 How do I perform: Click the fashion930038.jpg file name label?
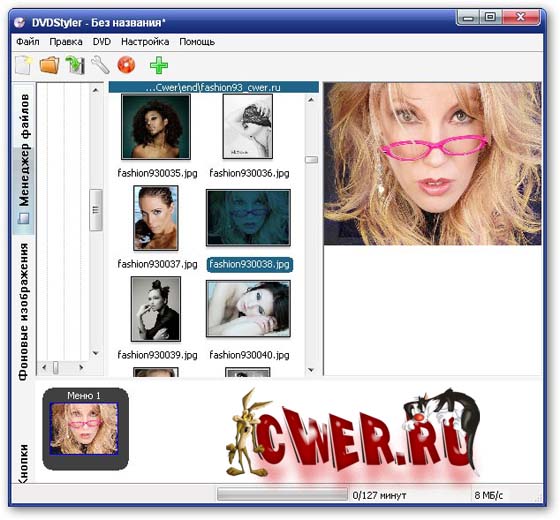(x=250, y=265)
